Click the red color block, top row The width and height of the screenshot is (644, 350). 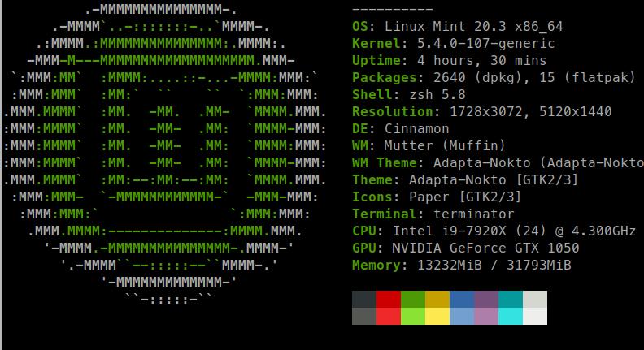(x=389, y=299)
